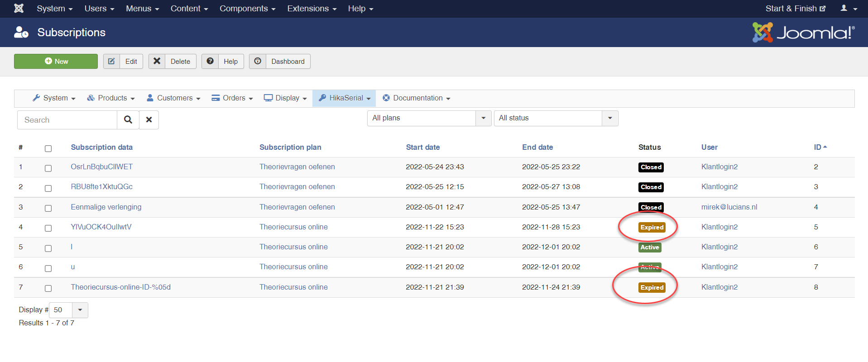
Task: Open the System menu in top bar
Action: (55, 9)
